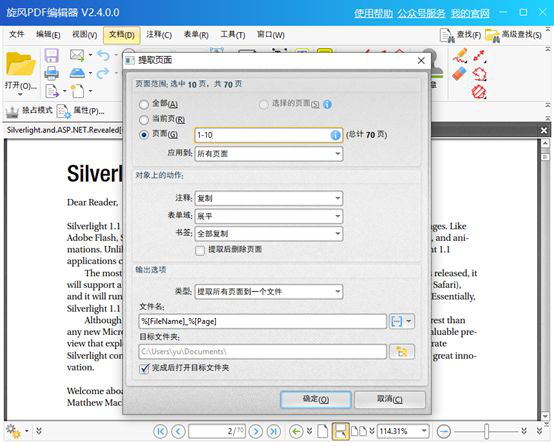Check 提取后删除页面 checkbox

[x=200, y=250]
